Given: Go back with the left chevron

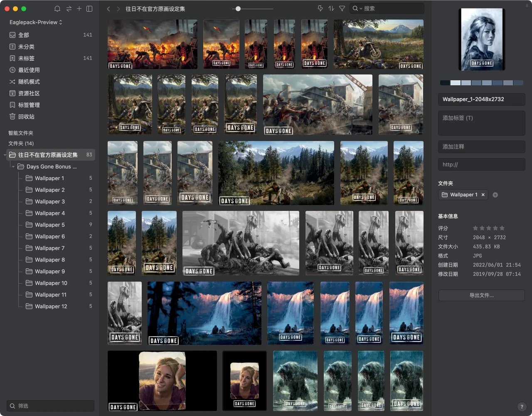Looking at the screenshot, I should (x=108, y=9).
